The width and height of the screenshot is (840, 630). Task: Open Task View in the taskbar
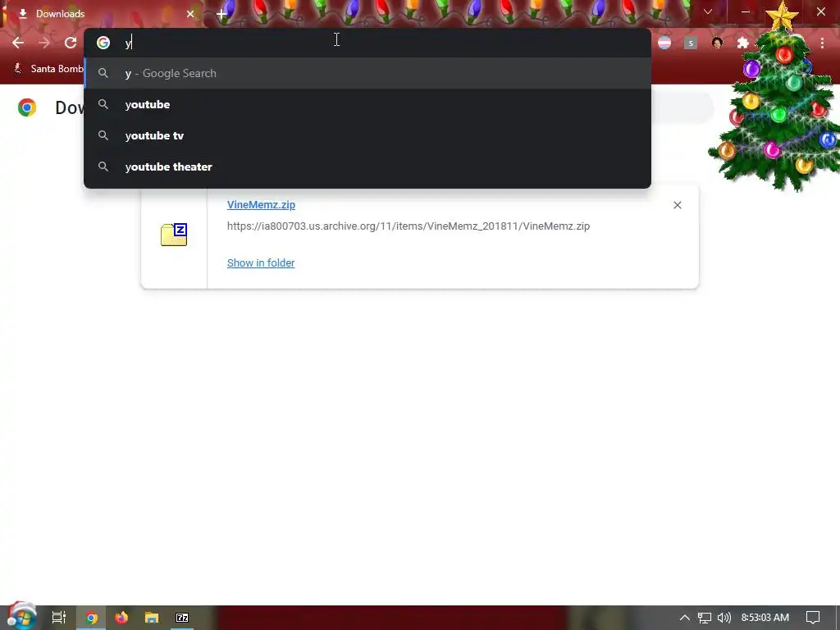point(59,618)
